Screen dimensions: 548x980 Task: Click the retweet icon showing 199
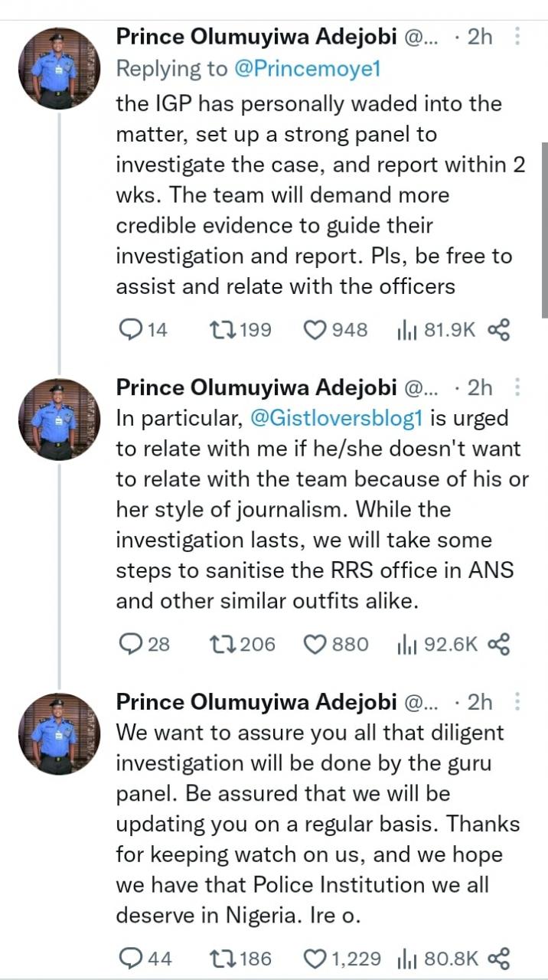224,330
